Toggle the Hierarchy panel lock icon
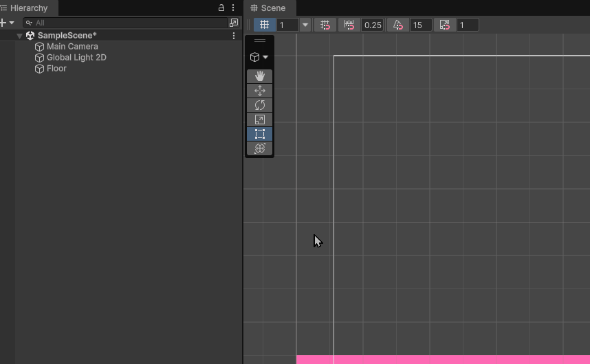 click(221, 8)
